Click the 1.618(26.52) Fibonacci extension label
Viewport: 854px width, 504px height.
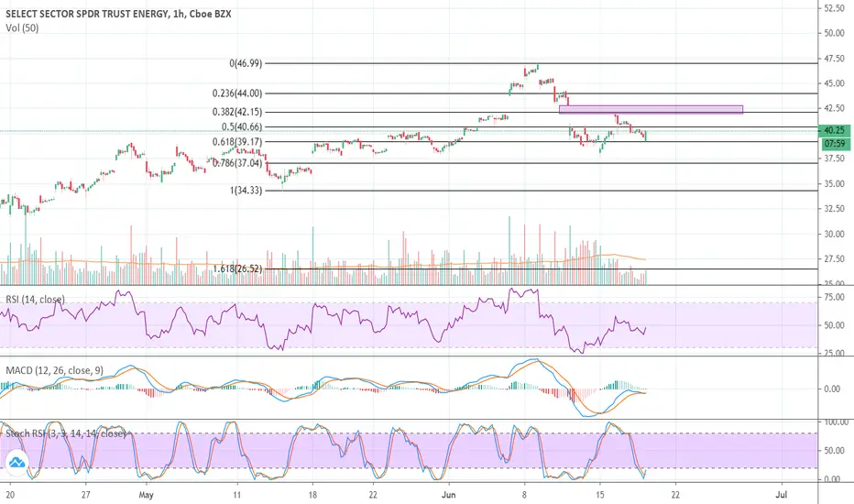pos(237,268)
